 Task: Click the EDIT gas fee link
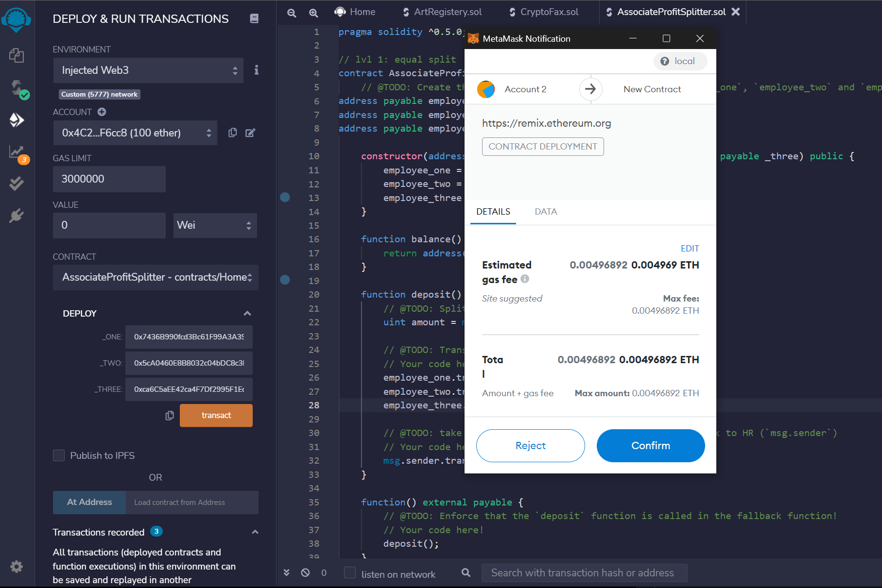(690, 249)
